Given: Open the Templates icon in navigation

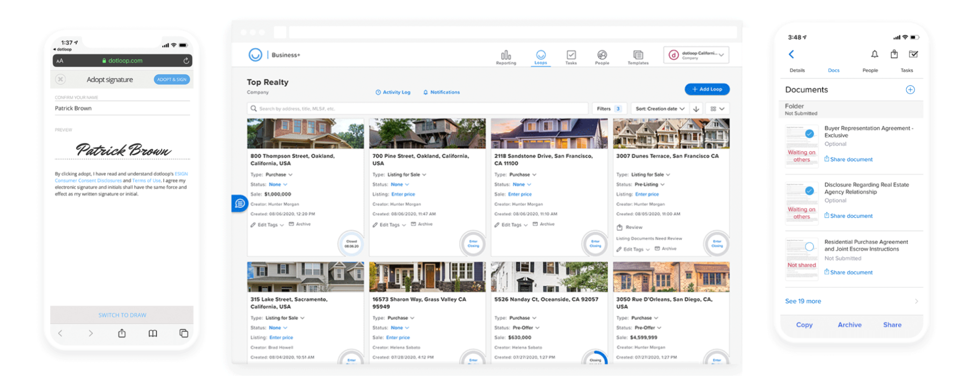Looking at the screenshot, I should (637, 56).
